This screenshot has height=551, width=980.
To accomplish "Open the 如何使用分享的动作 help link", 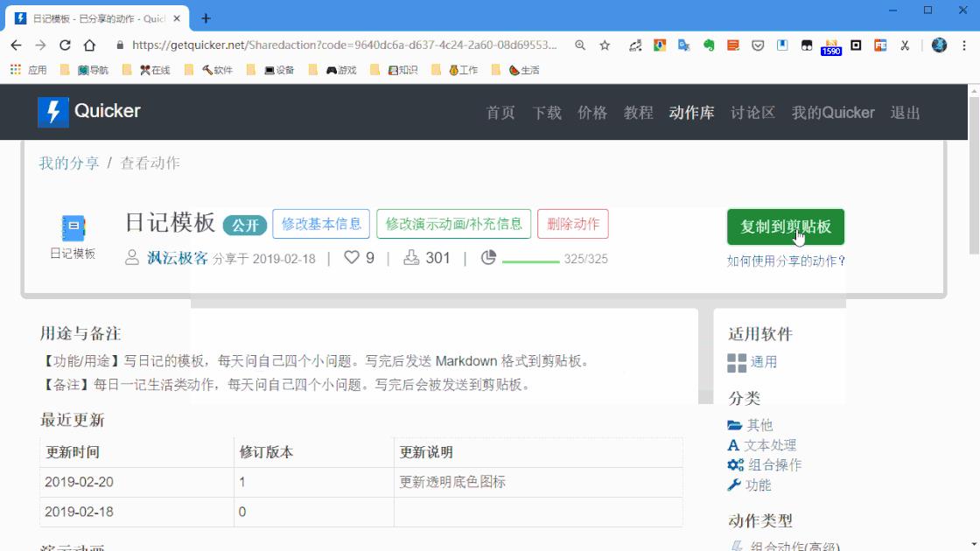I will tap(784, 261).
